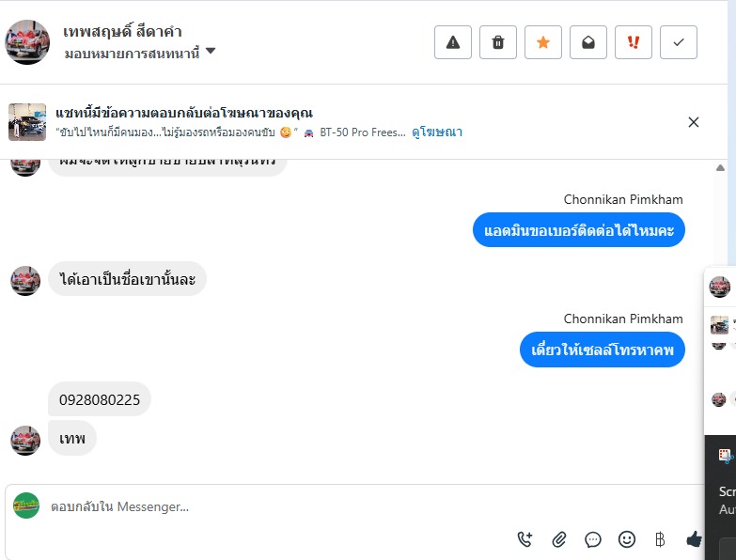Request phone number with phone-plus icon
Image resolution: width=736 pixels, height=560 pixels.
[x=525, y=539]
